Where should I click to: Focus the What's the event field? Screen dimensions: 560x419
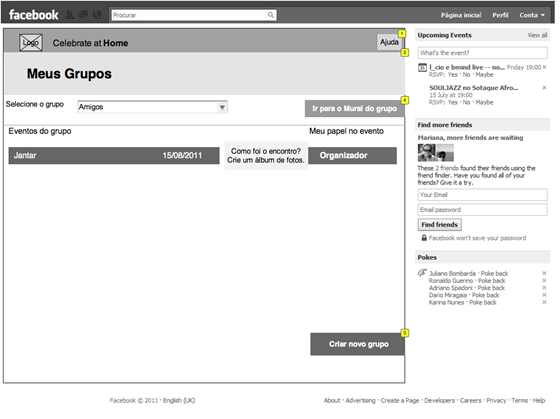tap(482, 53)
